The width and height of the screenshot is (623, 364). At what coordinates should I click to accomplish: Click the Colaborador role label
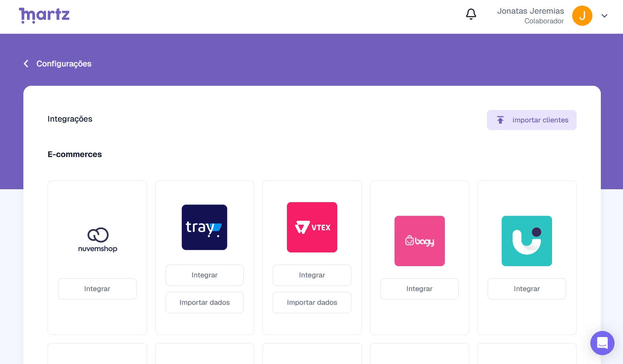[x=544, y=21]
